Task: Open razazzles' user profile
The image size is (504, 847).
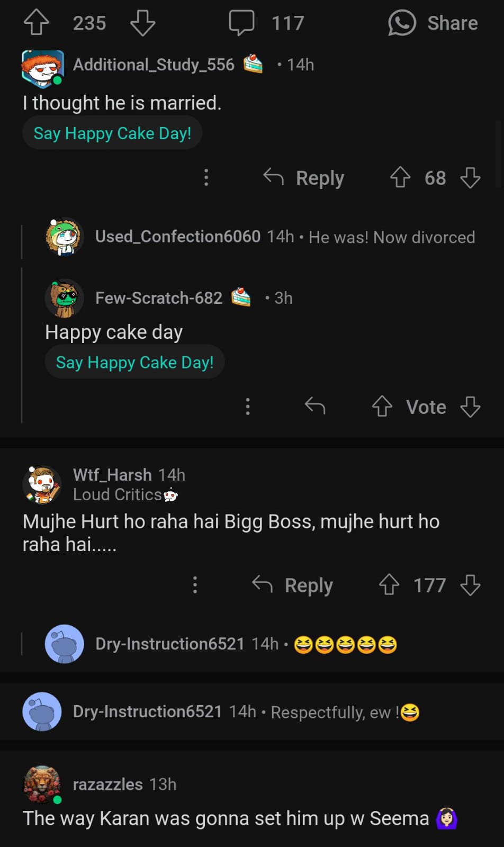Action: (107, 784)
